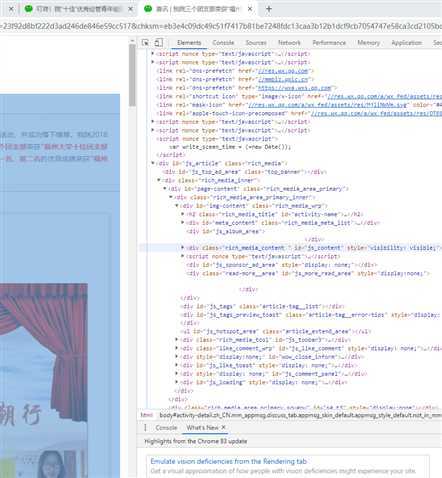Click the html breadcrumb item
The width and height of the screenshot is (442, 478).
(146, 415)
